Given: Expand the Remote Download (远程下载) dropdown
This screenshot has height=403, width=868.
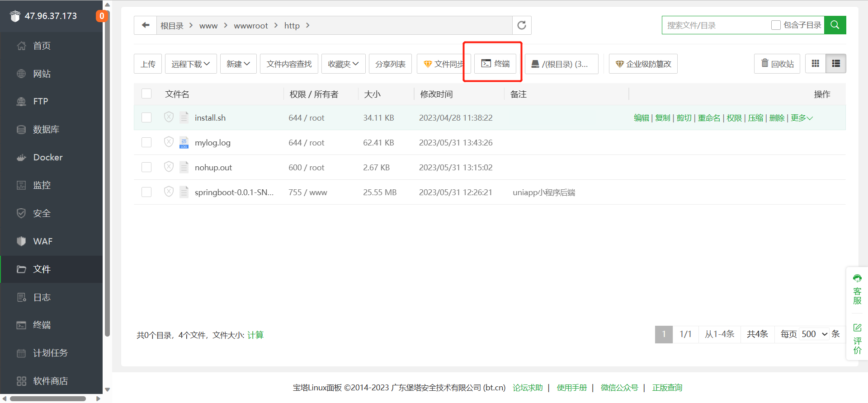Looking at the screenshot, I should pyautogui.click(x=191, y=64).
